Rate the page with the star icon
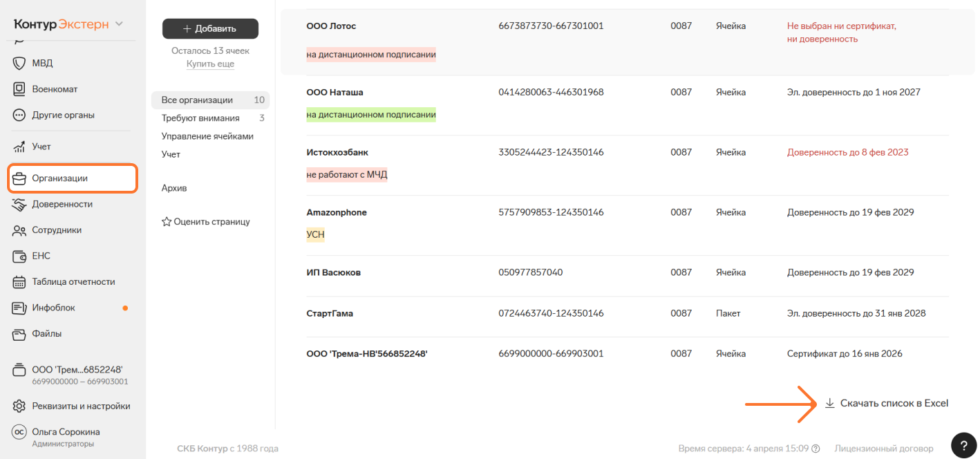Screen dimensions: 980x459 (167, 222)
